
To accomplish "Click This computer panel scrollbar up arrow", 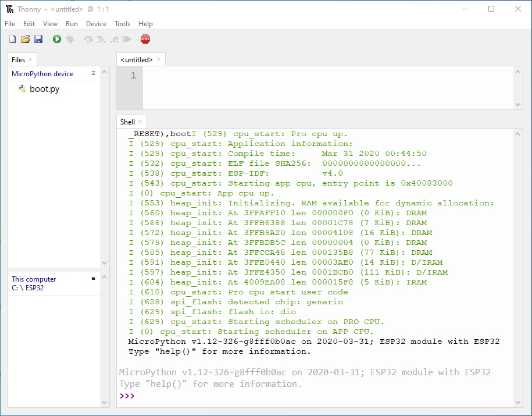I will tap(105, 277).
